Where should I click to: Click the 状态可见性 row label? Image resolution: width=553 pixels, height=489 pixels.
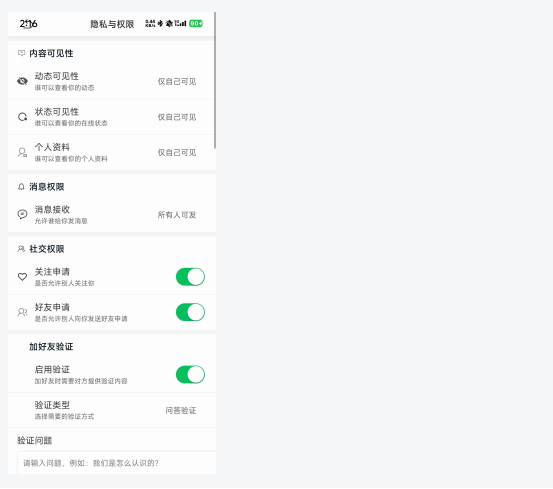pyautogui.click(x=56, y=112)
